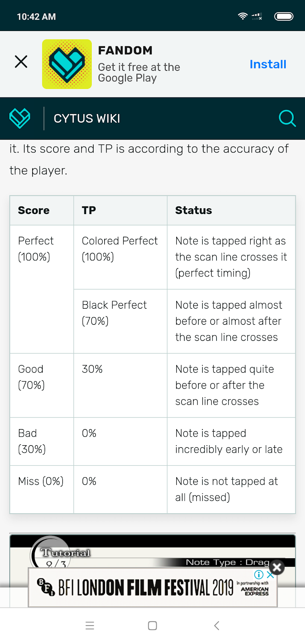This screenshot has width=305, height=644.
Task: Install the Fandom app
Action: [x=268, y=64]
